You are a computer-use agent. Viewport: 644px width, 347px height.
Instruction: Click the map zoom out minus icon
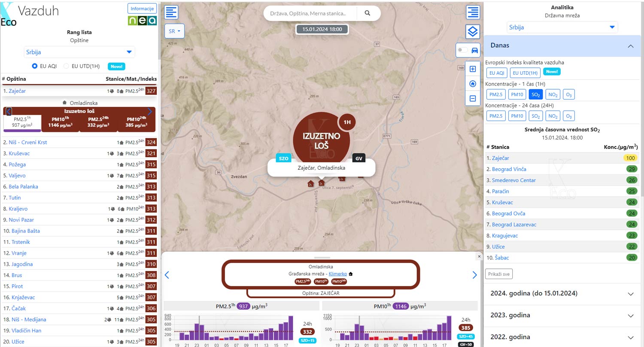[473, 99]
